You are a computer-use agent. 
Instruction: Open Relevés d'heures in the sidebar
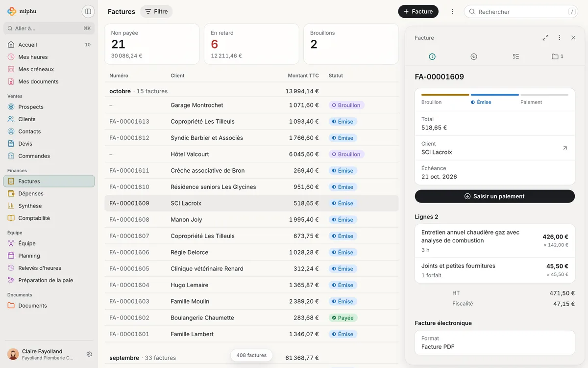click(x=49, y=268)
